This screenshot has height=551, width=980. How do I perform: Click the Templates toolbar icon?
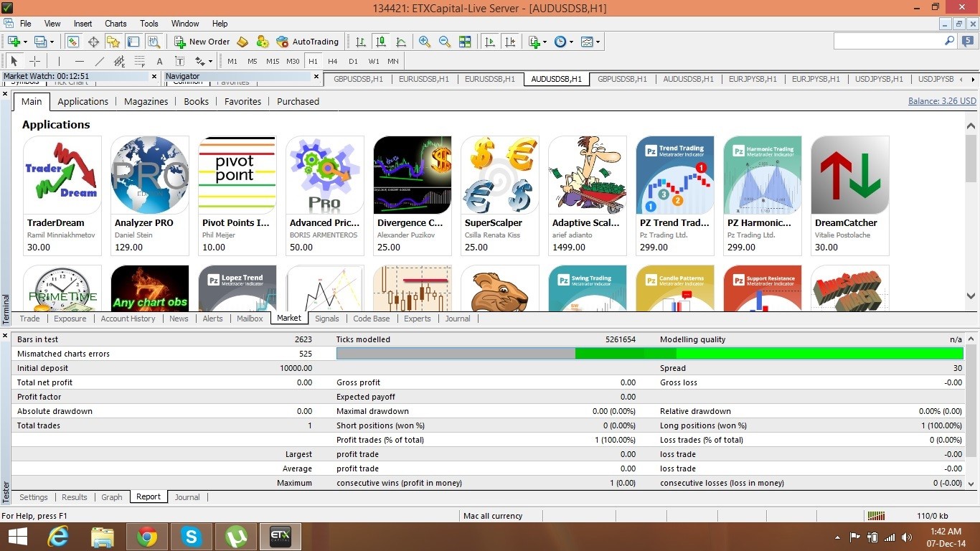(587, 42)
